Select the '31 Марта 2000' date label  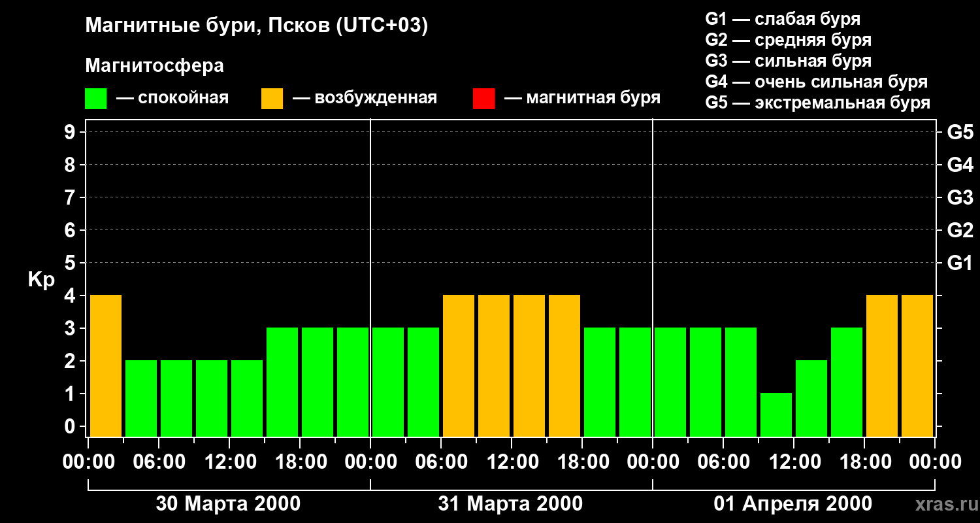pyautogui.click(x=510, y=504)
